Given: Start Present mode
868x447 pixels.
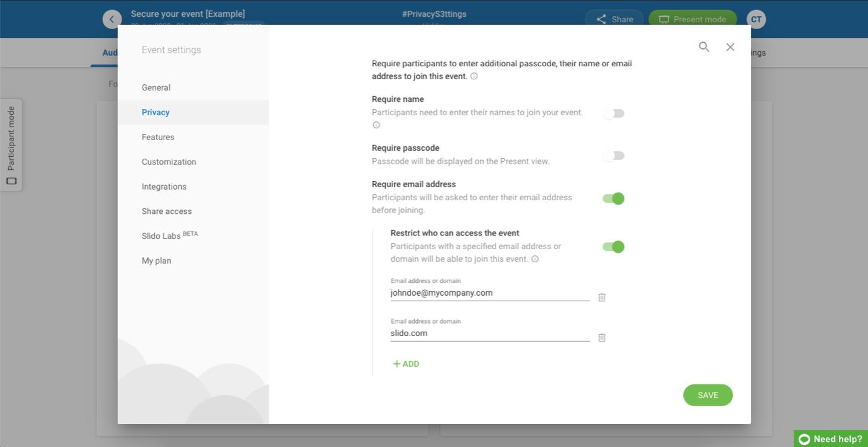Looking at the screenshot, I should 693,19.
